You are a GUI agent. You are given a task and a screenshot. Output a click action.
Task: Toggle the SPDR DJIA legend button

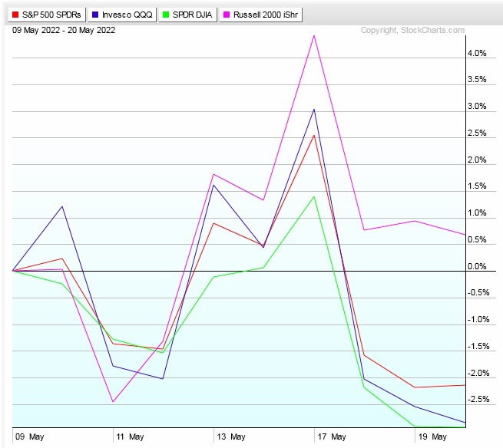tap(187, 15)
